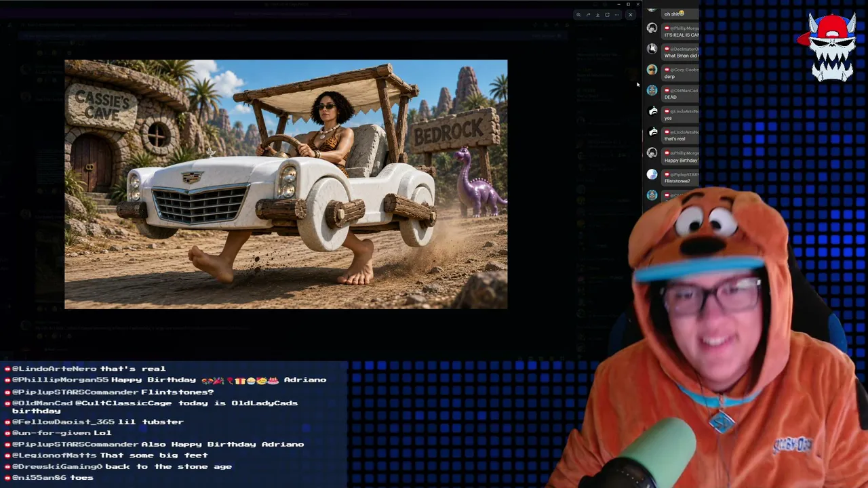The image size is (868, 488).
Task: Click '@FellowDaoist_365 lil tubster' in chat overlay
Action: point(95,422)
